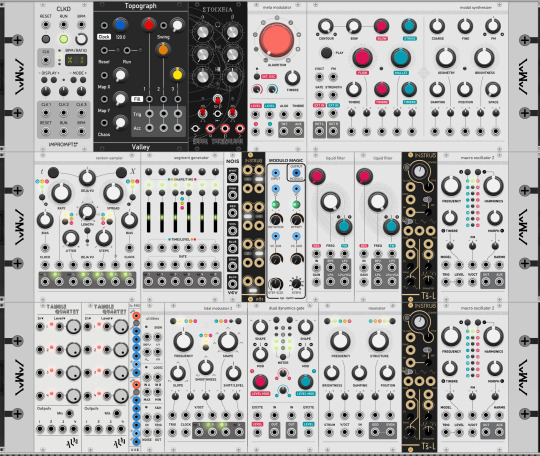Viewport: 540px width, 456px height.
Task: Click Topograph Reset input jack
Action: [104, 51]
